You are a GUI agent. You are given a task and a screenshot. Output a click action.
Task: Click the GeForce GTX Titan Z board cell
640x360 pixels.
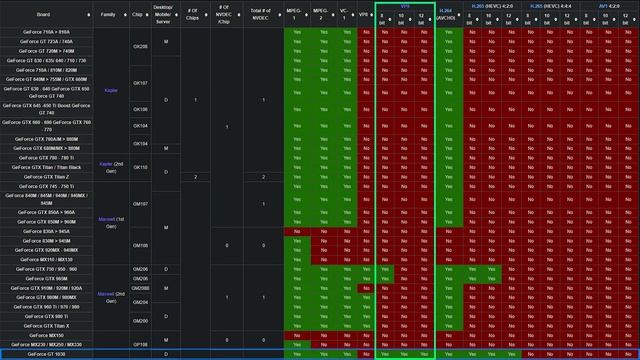click(x=47, y=177)
